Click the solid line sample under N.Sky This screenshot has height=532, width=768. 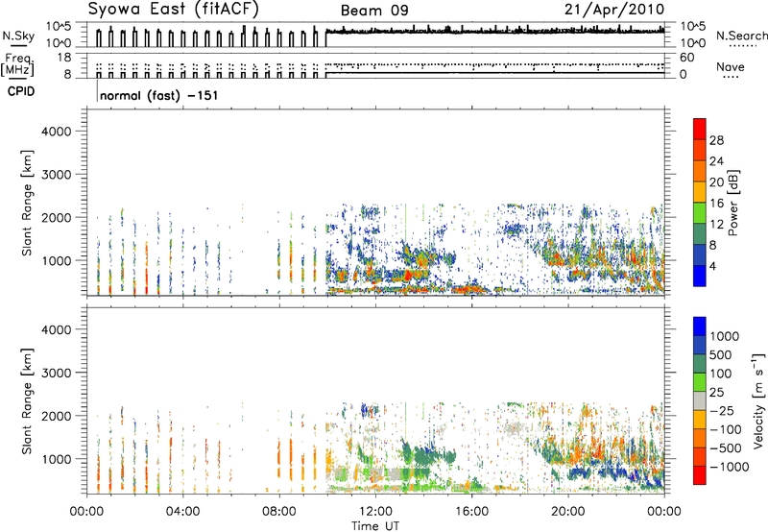[18, 45]
